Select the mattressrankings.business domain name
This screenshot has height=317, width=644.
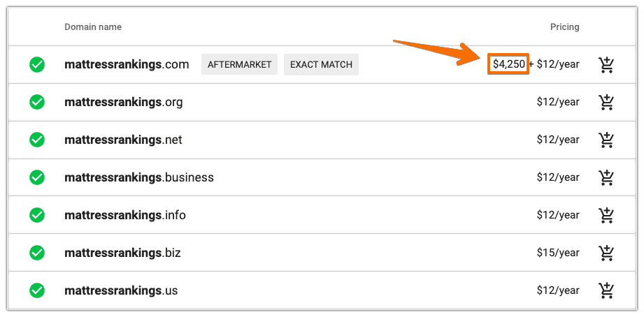point(139,178)
